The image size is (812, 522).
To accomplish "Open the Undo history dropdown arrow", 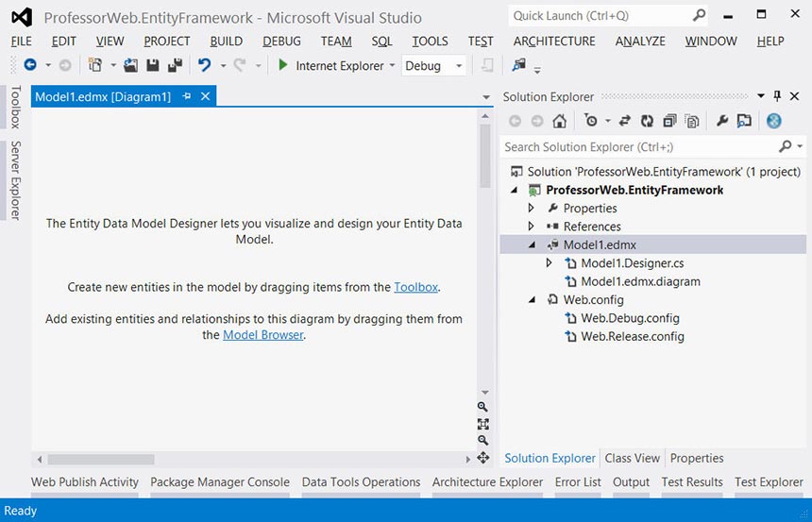I will coord(223,65).
